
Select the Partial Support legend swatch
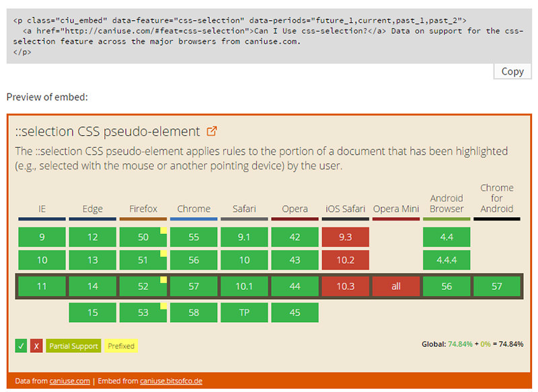point(73,346)
